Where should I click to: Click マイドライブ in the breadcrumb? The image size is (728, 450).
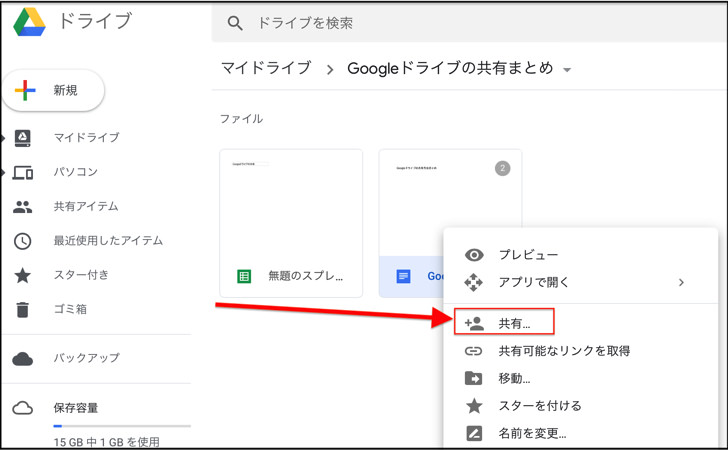(x=266, y=68)
